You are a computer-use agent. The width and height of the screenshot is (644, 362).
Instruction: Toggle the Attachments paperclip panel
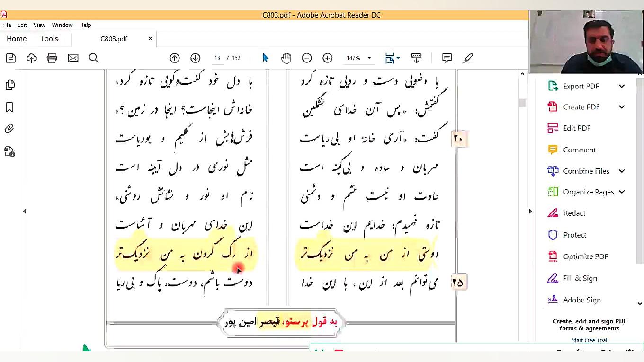(x=10, y=128)
